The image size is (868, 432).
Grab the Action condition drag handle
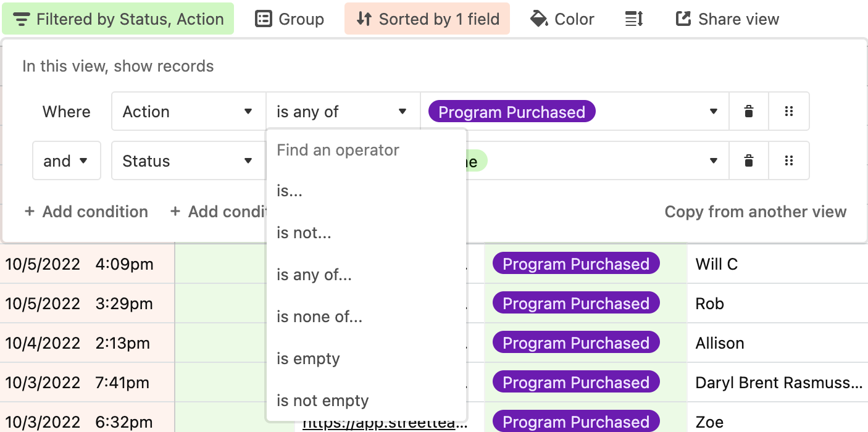[788, 112]
